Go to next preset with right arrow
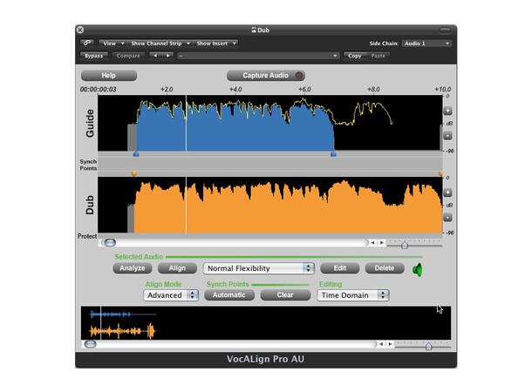Image resolution: width=532 pixels, height=392 pixels. tap(168, 56)
